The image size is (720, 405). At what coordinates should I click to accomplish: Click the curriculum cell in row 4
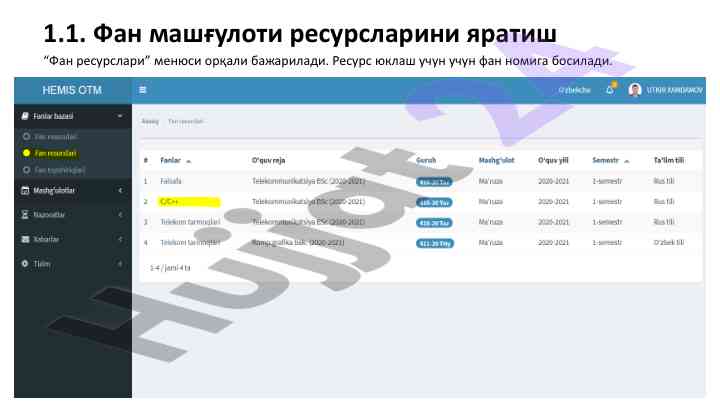[298, 242]
